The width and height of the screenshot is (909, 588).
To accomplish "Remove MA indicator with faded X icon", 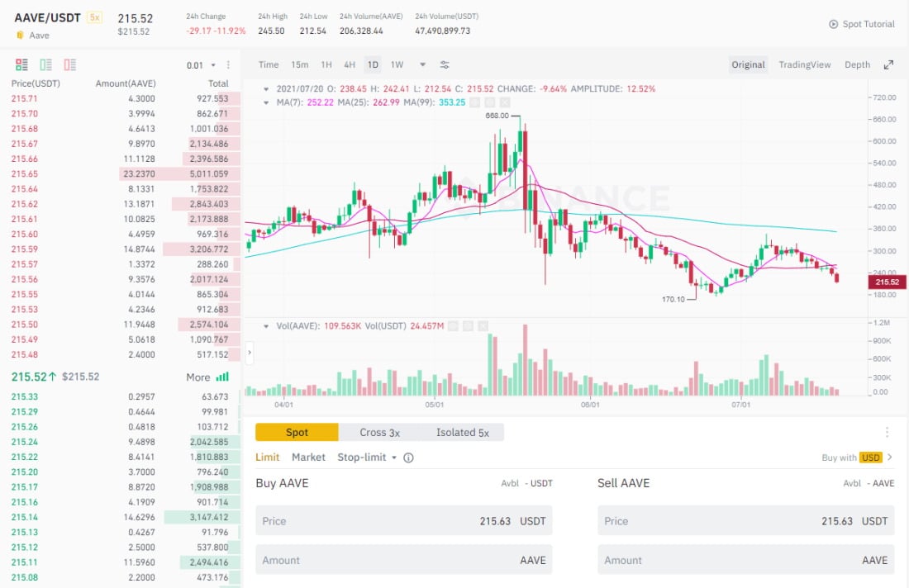I will pos(505,102).
